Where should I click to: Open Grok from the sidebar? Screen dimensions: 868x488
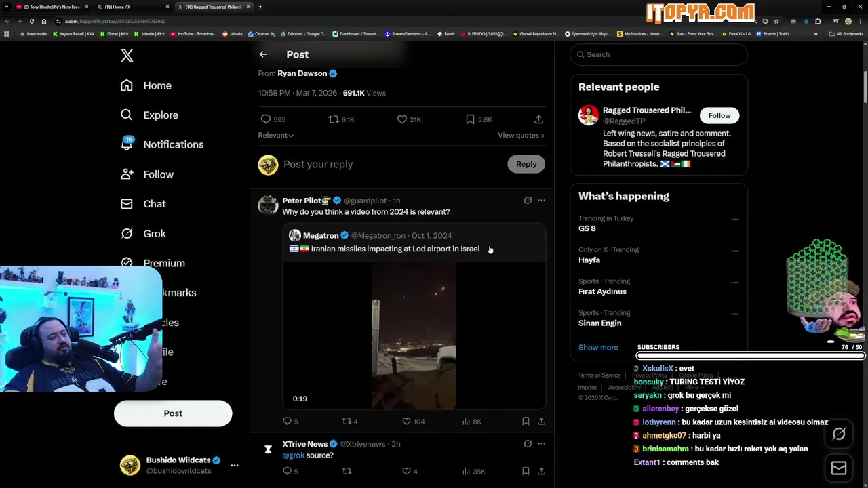[x=143, y=234]
